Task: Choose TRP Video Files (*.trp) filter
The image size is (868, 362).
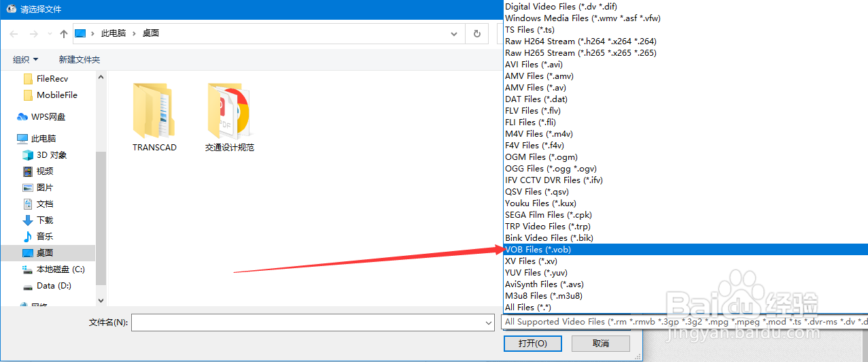Action: point(686,226)
